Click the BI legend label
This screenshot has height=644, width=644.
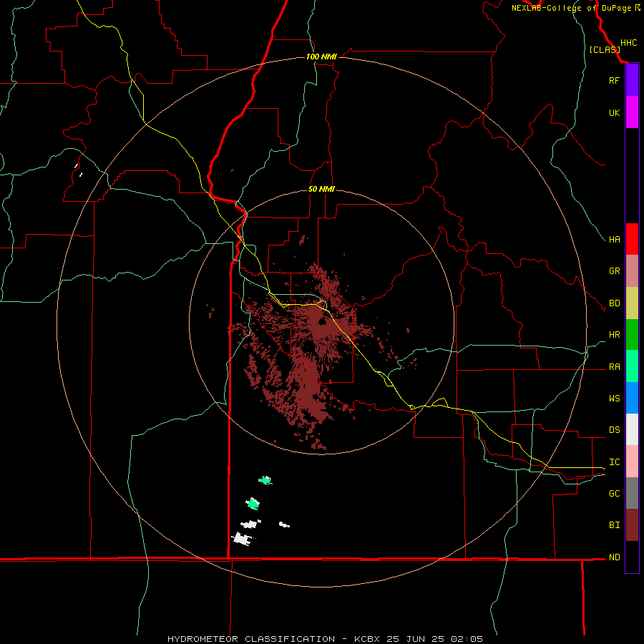tap(614, 525)
